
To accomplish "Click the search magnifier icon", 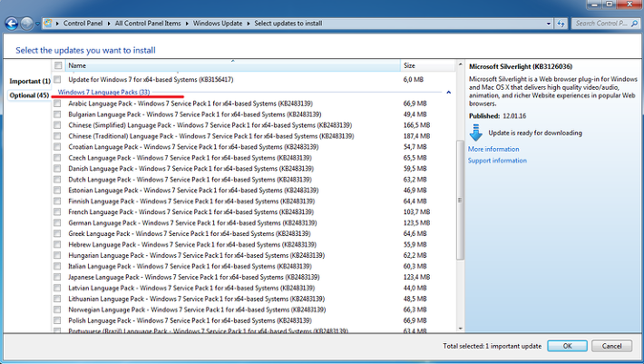I will [x=635, y=24].
